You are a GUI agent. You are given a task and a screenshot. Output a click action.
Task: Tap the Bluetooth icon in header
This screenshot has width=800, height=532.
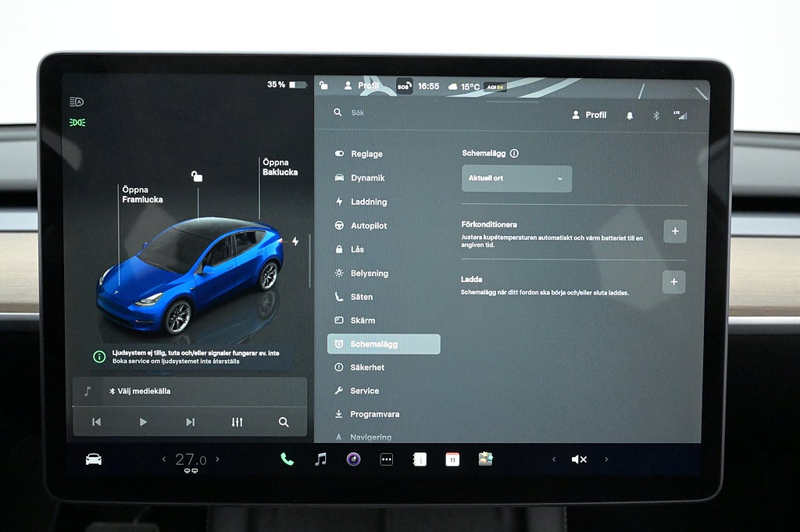click(656, 116)
